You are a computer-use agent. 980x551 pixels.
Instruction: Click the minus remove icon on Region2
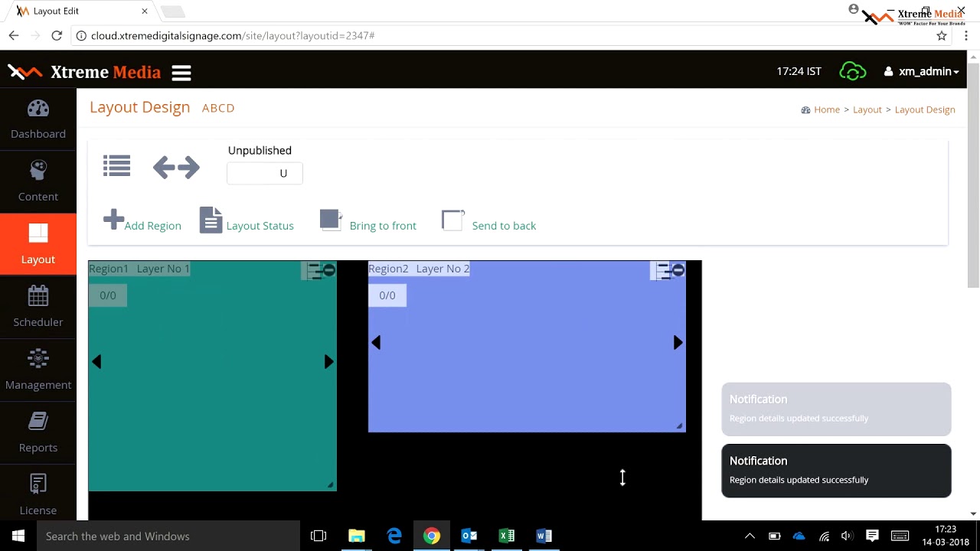(678, 270)
